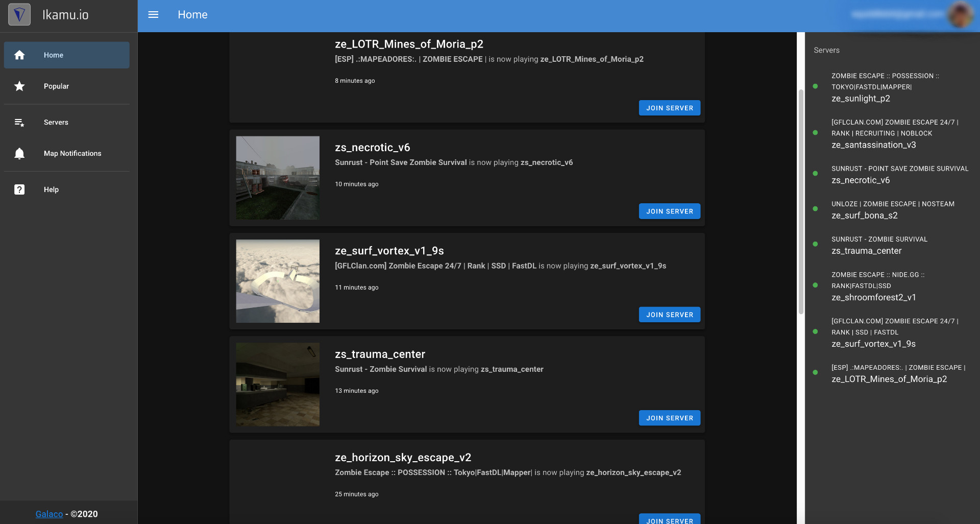Open the hamburger navigation menu
This screenshot has height=524, width=980.
pyautogui.click(x=153, y=14)
